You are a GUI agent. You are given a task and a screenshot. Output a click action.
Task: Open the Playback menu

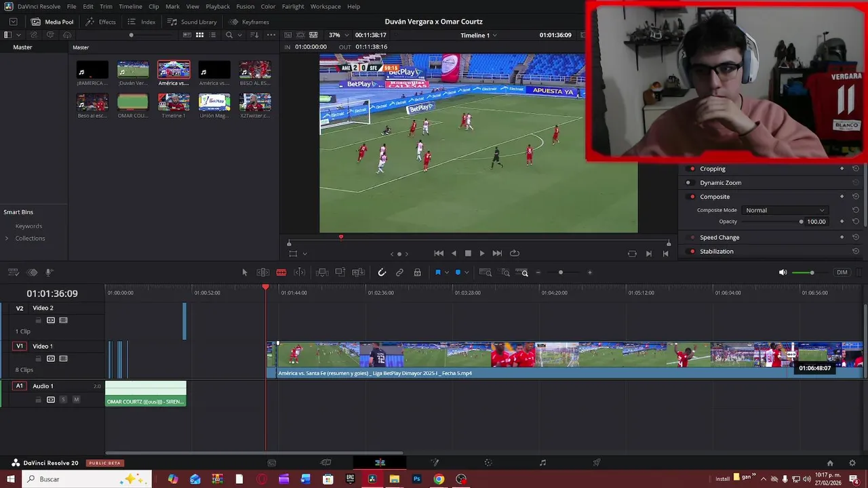tap(218, 6)
